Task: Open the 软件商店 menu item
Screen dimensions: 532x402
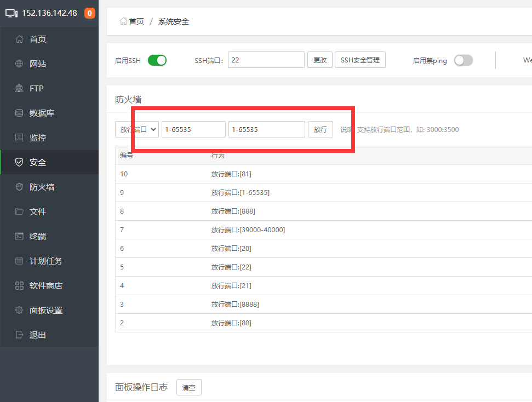Action: click(x=45, y=285)
